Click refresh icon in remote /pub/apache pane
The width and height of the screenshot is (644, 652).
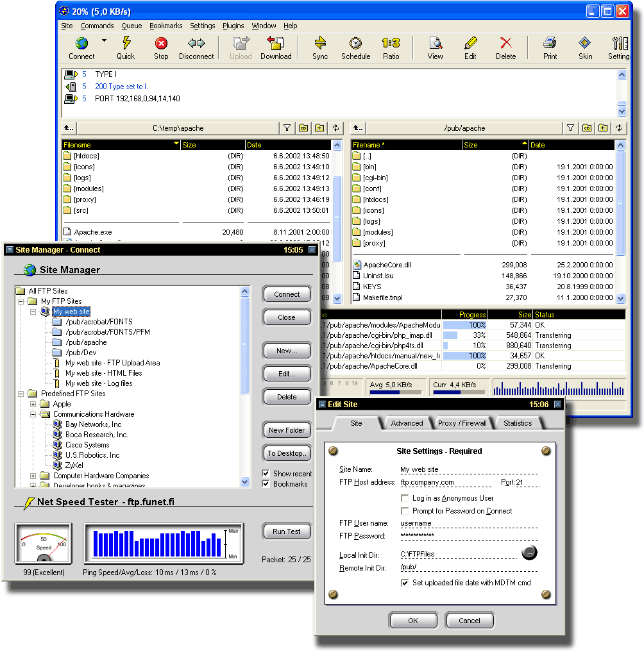click(x=620, y=128)
